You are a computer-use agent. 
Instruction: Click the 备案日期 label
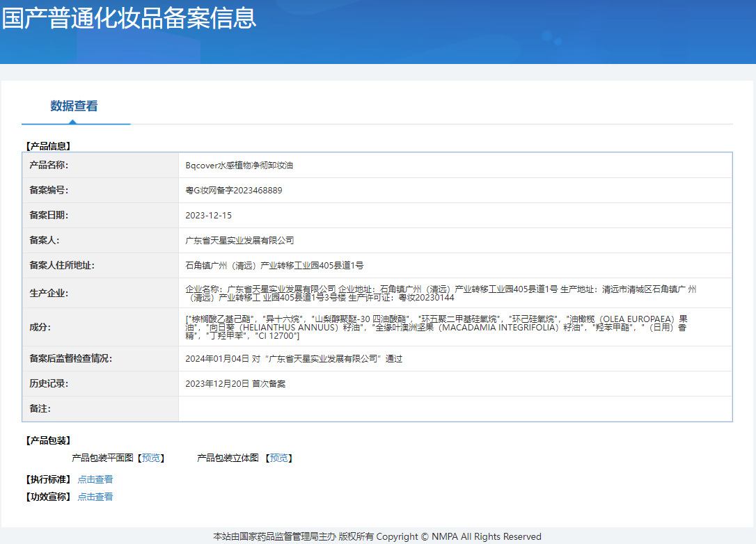tap(49, 216)
